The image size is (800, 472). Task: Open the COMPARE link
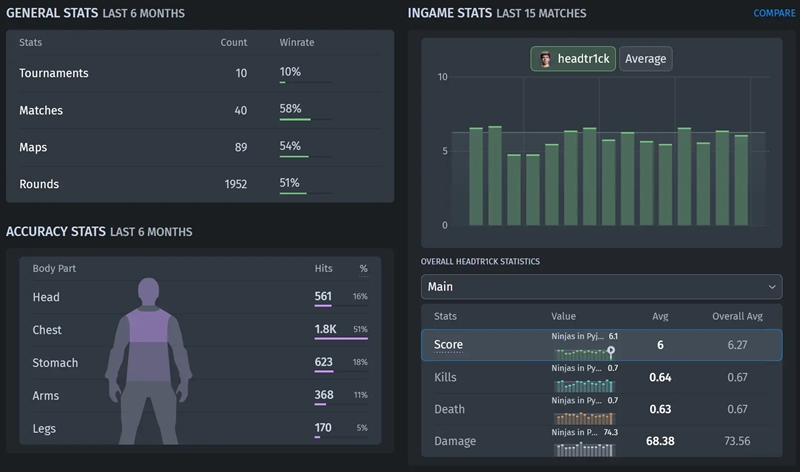pyautogui.click(x=774, y=13)
